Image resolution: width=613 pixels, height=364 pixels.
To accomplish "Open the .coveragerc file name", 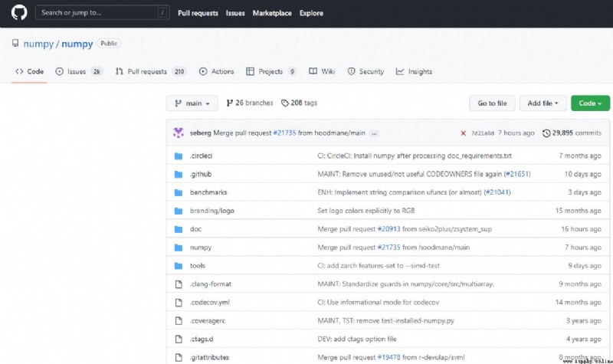I will click(208, 321).
